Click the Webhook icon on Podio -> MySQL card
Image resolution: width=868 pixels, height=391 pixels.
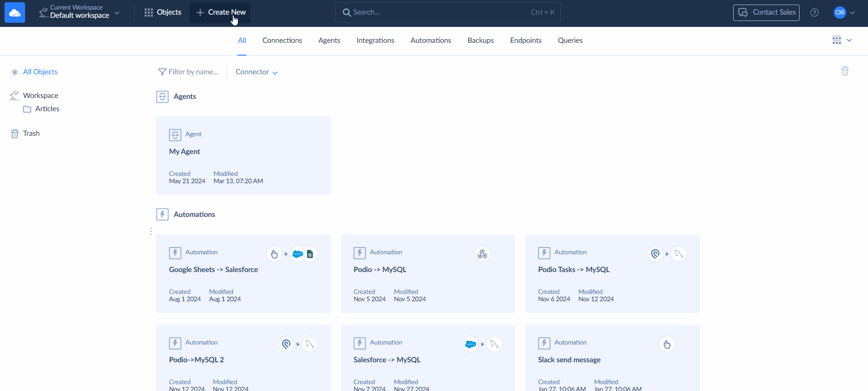482,254
